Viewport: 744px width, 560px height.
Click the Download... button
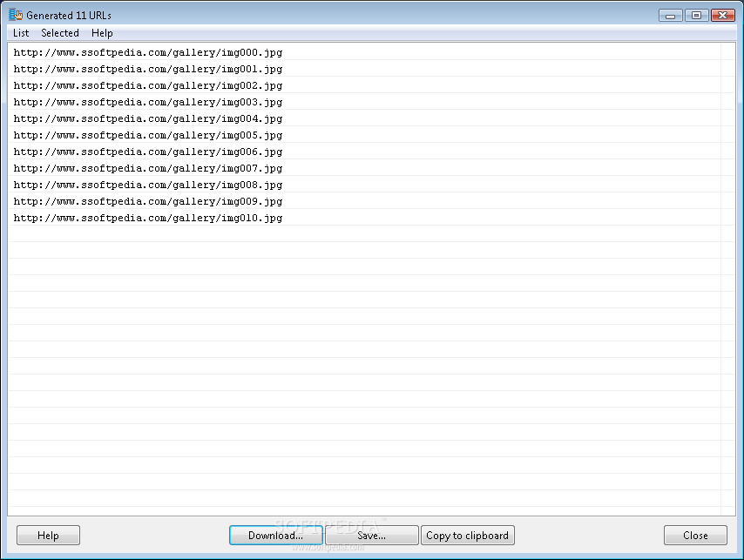click(x=275, y=536)
